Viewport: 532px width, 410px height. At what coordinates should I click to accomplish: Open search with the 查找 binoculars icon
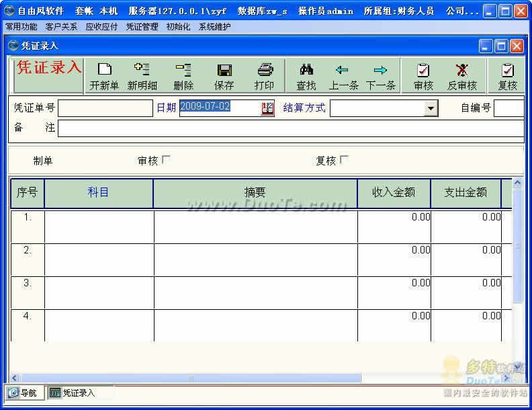(306, 70)
